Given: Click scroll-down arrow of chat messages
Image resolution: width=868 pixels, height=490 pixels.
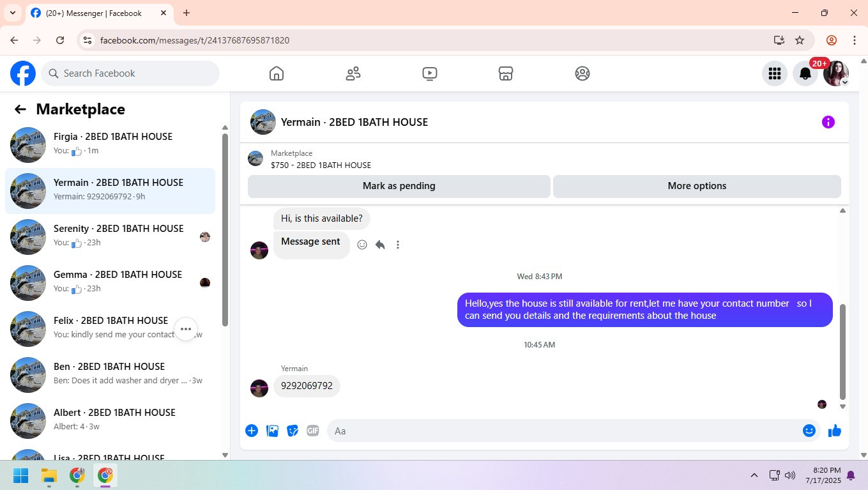Looking at the screenshot, I should [x=842, y=406].
